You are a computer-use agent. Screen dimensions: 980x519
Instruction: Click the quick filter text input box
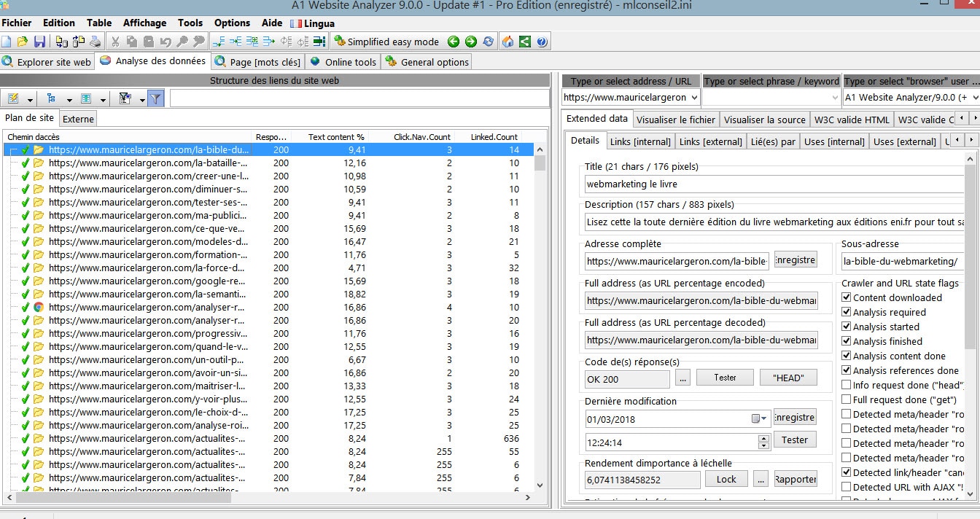click(359, 98)
